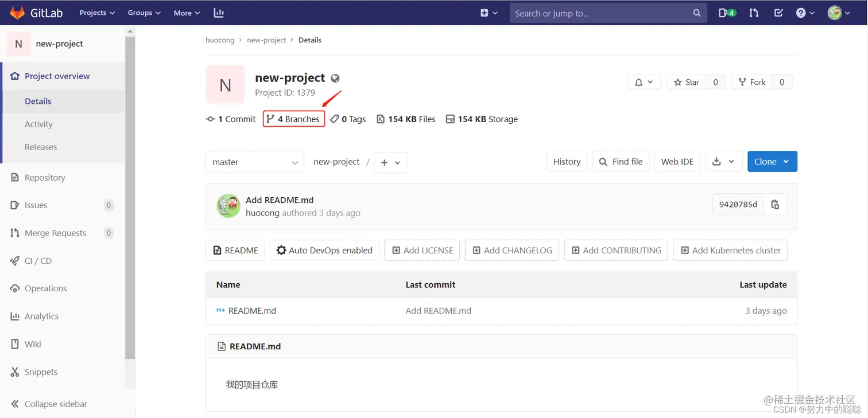Open the Projects menu

pyautogui.click(x=97, y=13)
